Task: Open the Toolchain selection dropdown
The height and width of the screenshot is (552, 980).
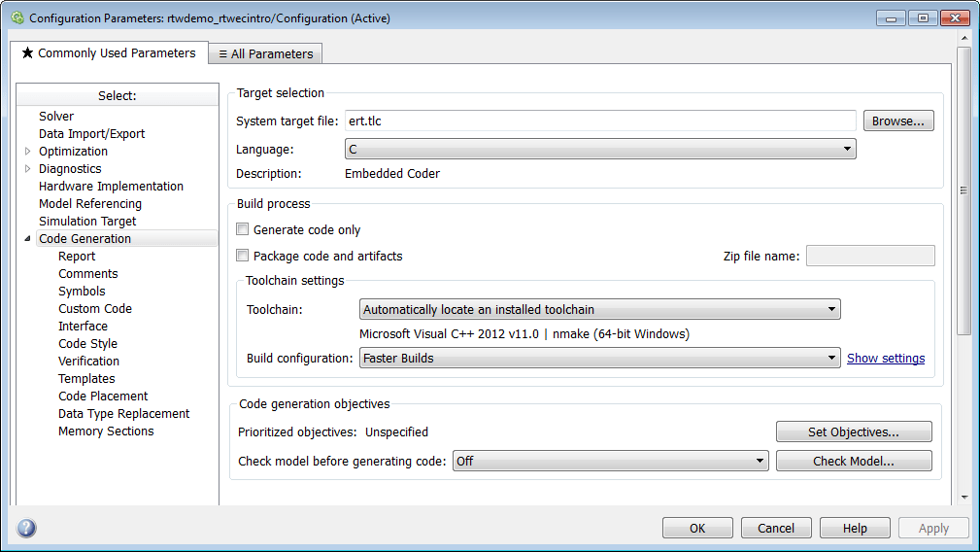Action: pyautogui.click(x=599, y=310)
